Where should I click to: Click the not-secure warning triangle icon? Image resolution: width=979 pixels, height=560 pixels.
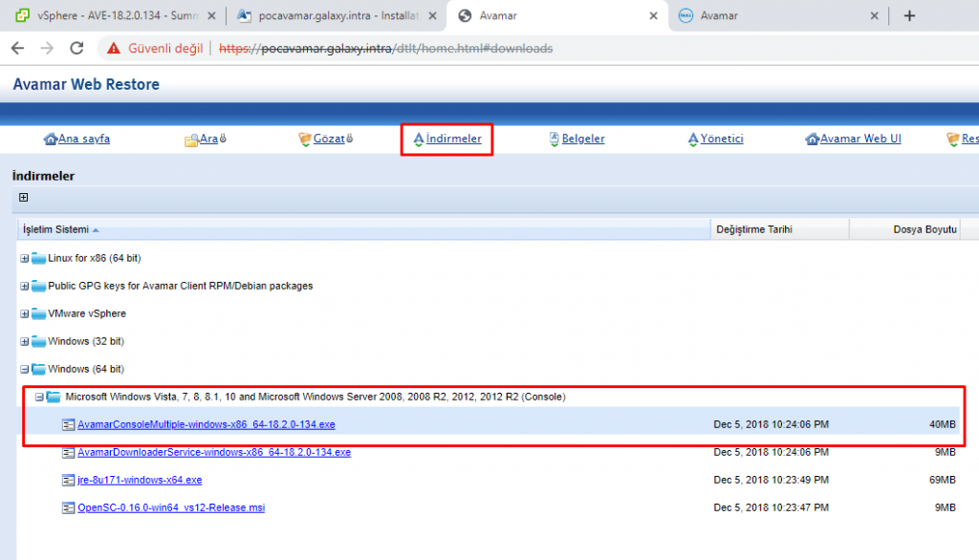pos(114,48)
